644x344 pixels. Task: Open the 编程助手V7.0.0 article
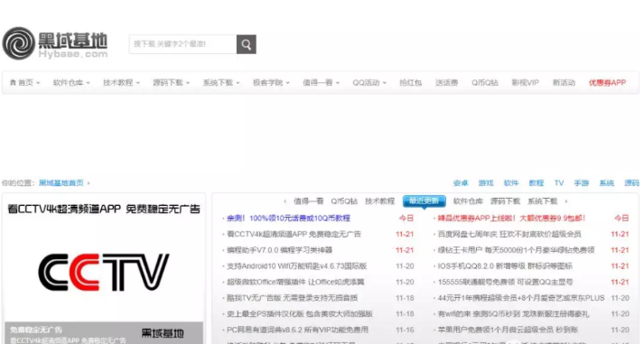click(279, 250)
